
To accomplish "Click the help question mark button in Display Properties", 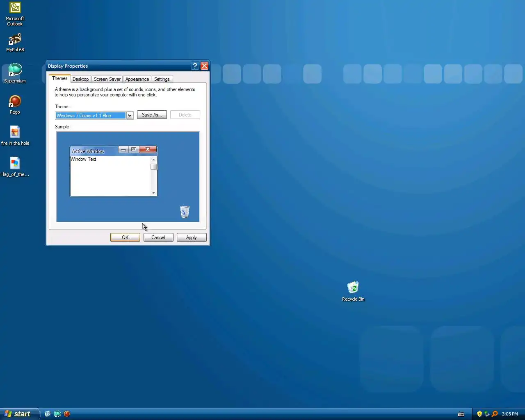I will (x=195, y=66).
